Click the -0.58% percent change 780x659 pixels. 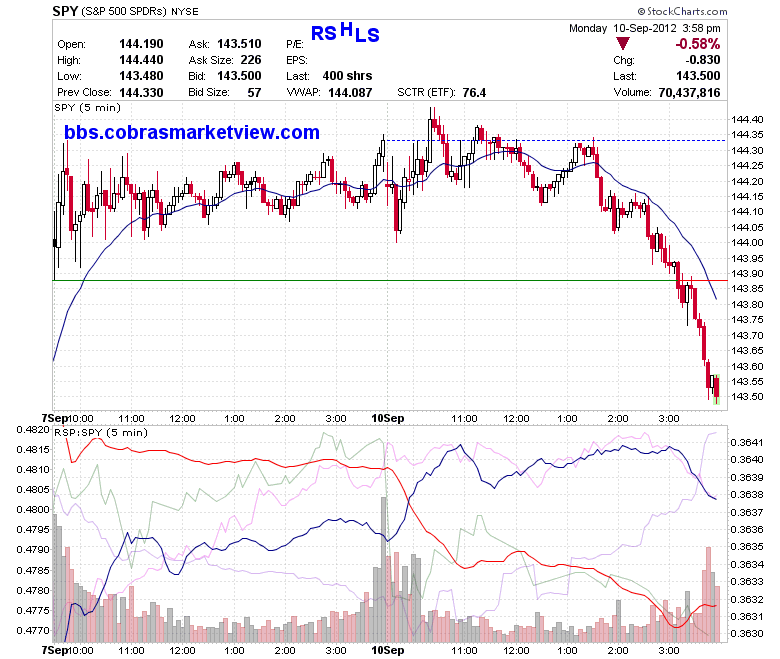(x=697, y=44)
